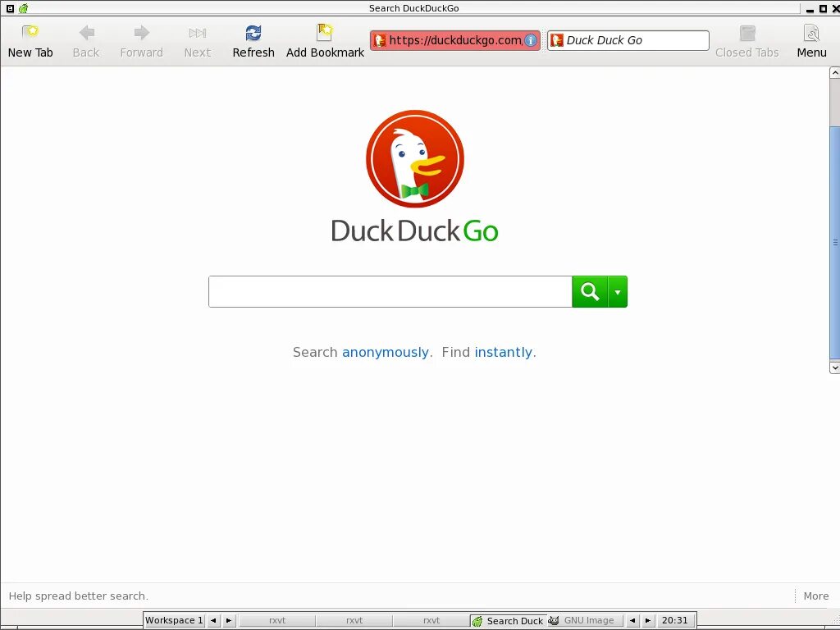Click 'Help spread better search.' text
The image size is (840, 630).
coord(78,596)
